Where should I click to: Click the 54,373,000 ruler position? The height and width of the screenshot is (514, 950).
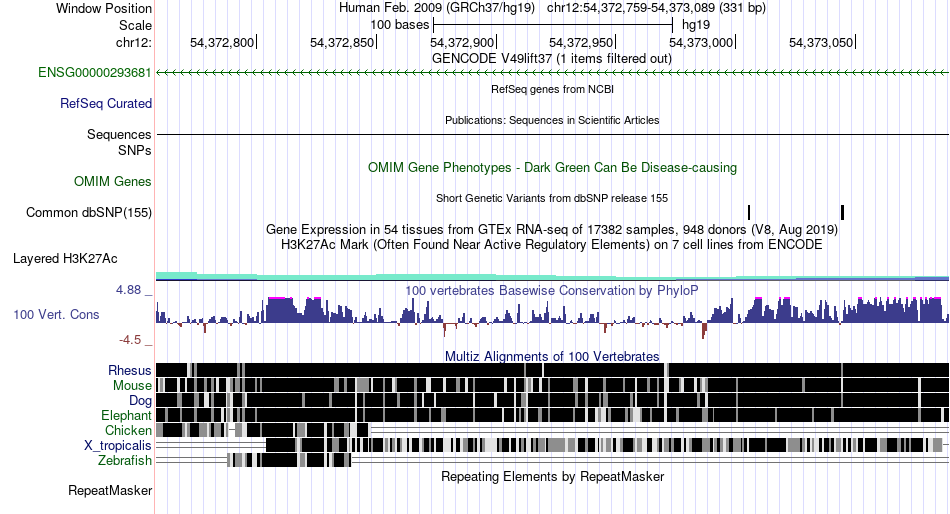[702, 42]
